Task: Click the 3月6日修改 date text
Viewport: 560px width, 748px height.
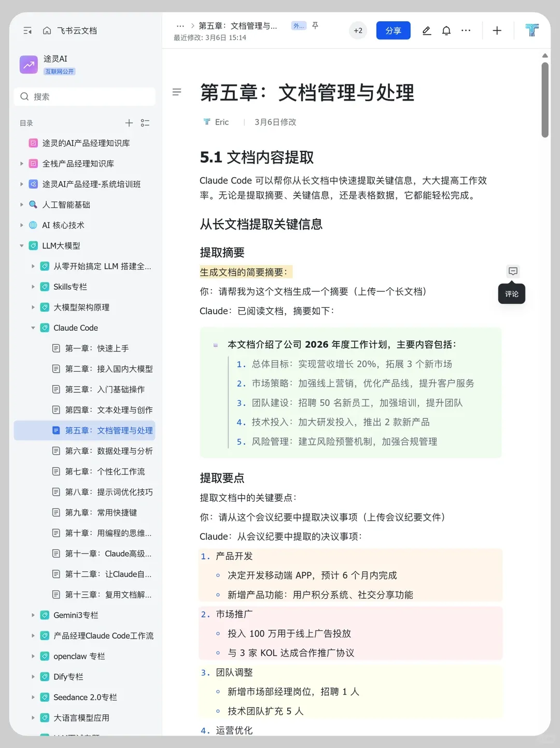Action: pos(275,122)
